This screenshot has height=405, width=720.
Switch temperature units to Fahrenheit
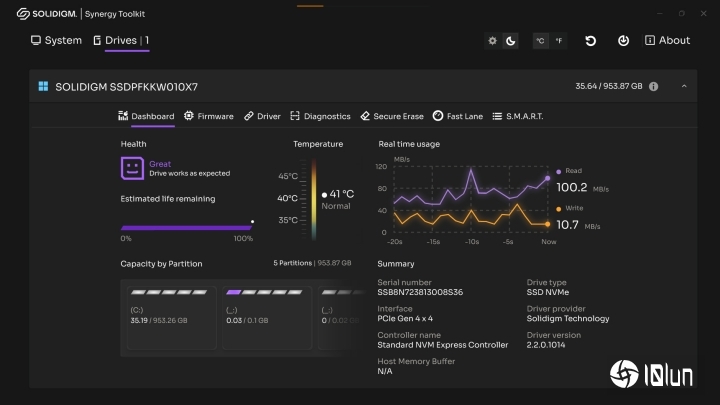pos(558,41)
